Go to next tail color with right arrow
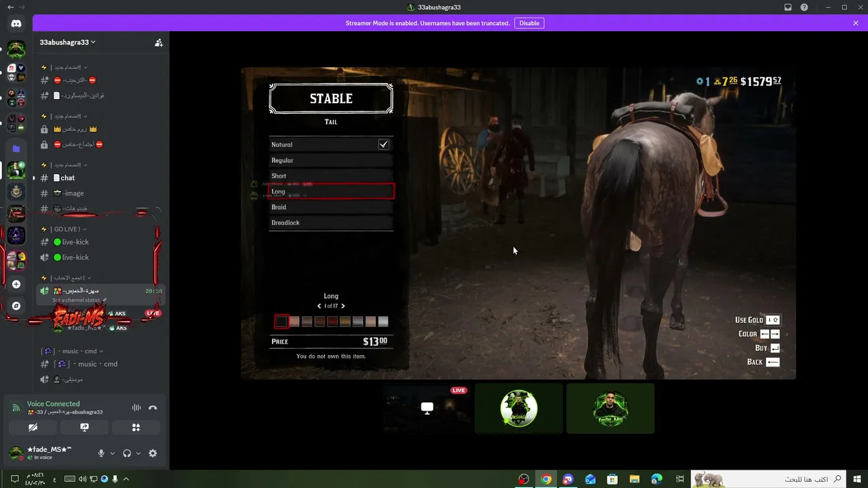The height and width of the screenshot is (488, 868). point(343,306)
